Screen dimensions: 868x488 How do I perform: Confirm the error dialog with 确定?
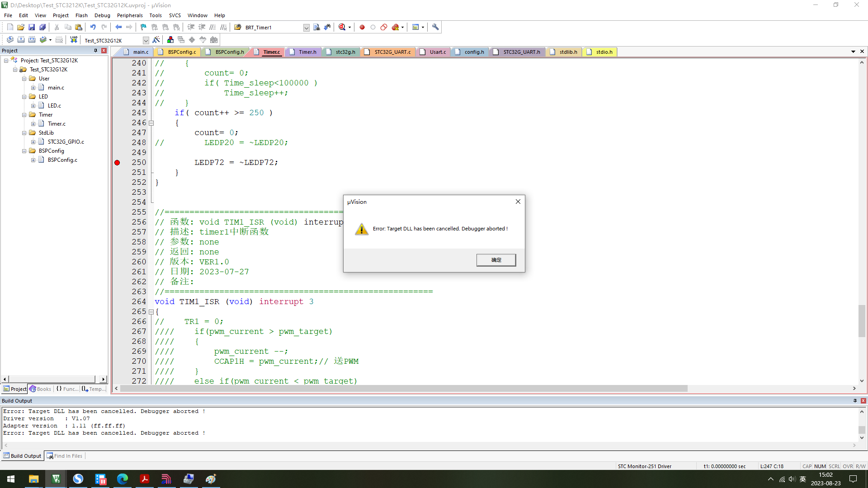click(x=496, y=260)
